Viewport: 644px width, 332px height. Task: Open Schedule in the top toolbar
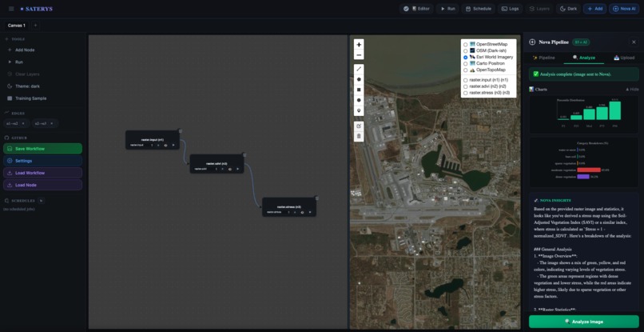coord(478,9)
